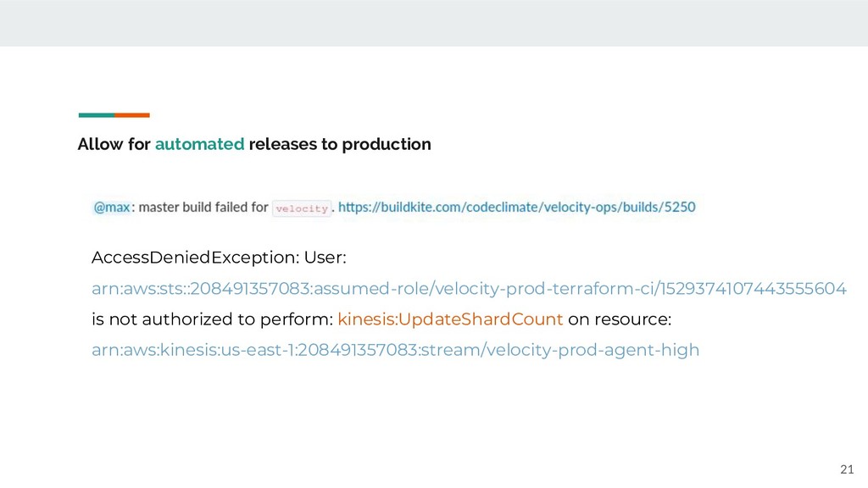Click the slide number 21

pos(847,469)
